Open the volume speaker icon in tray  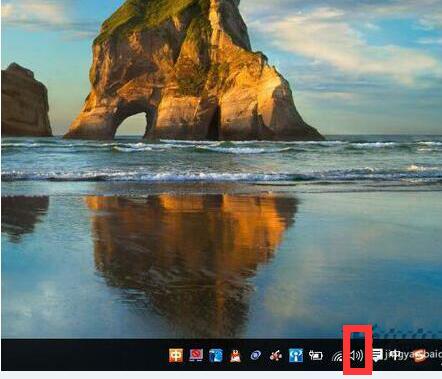357,356
